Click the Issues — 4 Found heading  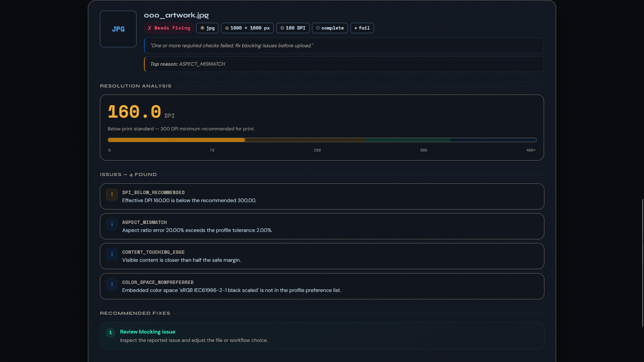pyautogui.click(x=128, y=175)
